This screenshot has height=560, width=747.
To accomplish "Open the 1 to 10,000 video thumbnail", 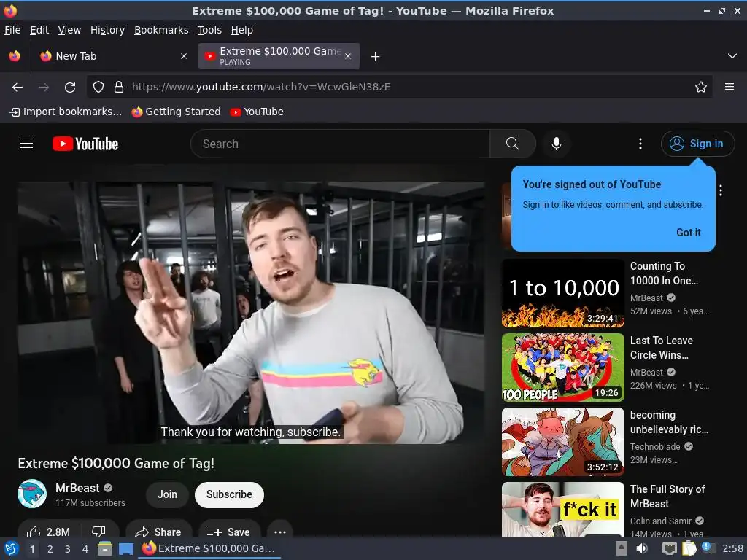I will click(x=562, y=293).
